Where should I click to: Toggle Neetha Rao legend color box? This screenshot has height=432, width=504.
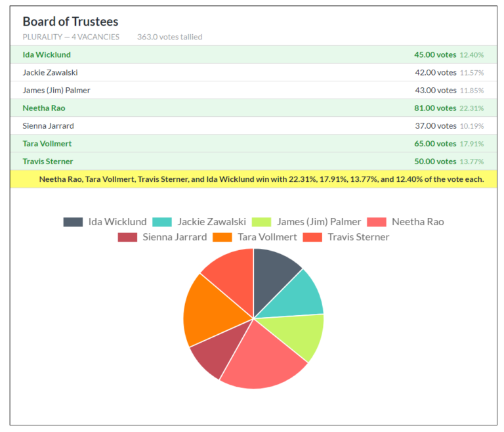click(376, 222)
